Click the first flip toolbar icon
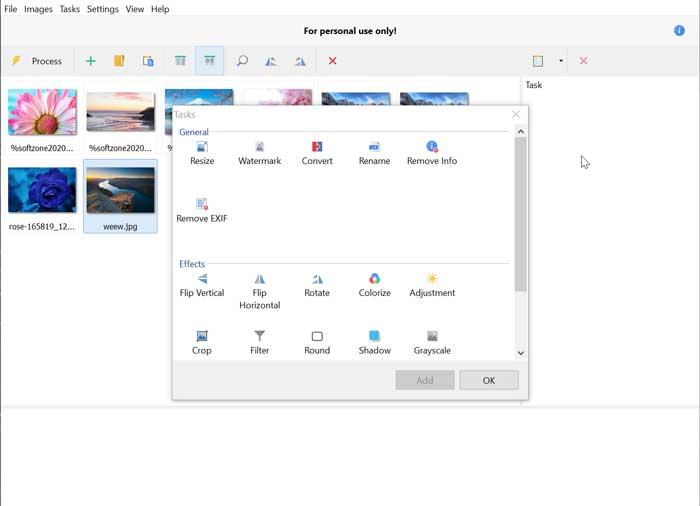The image size is (700, 506). [271, 61]
